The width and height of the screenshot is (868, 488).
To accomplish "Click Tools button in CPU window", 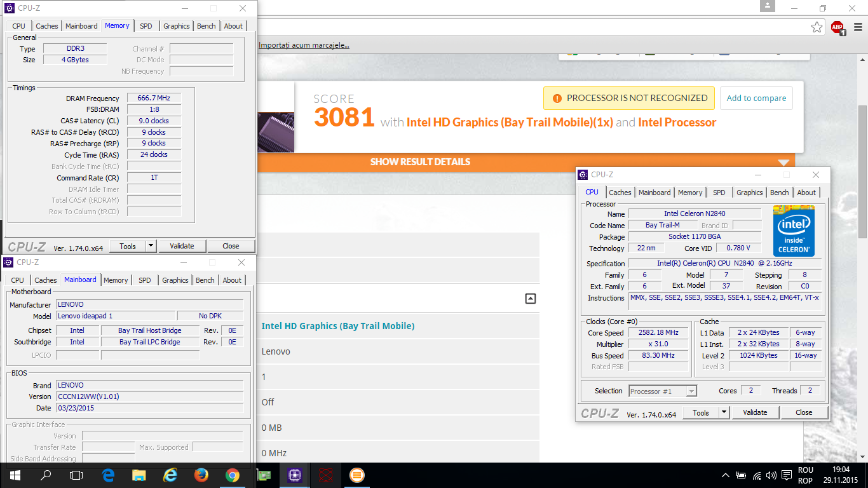I will click(701, 412).
